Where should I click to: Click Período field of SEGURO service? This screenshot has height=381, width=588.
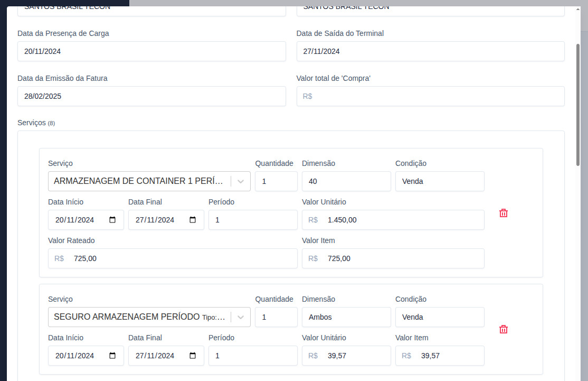pos(253,356)
